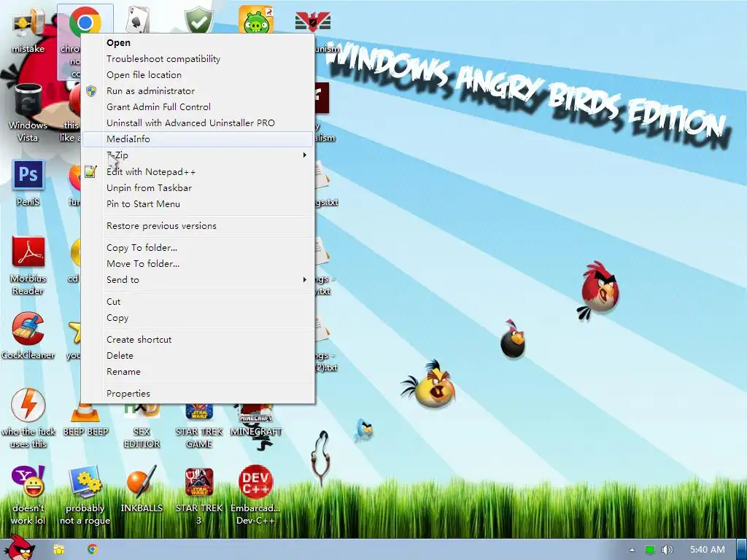Click the Show desktop strip after the clock

tap(742, 550)
